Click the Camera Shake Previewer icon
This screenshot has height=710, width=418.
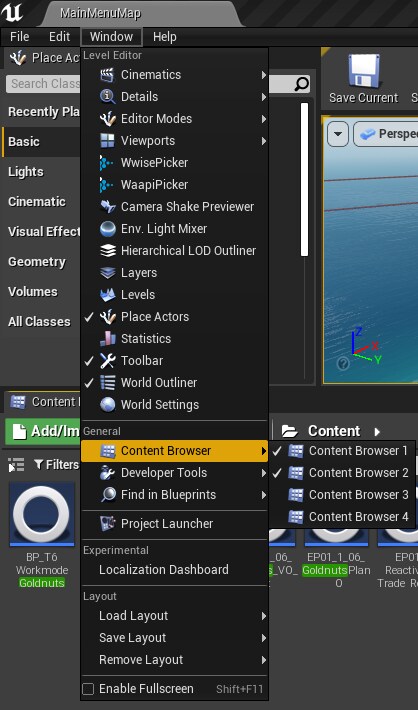(107, 206)
